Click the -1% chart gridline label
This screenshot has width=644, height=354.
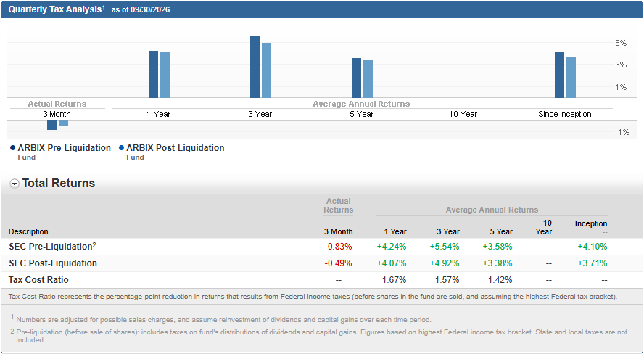tap(622, 132)
